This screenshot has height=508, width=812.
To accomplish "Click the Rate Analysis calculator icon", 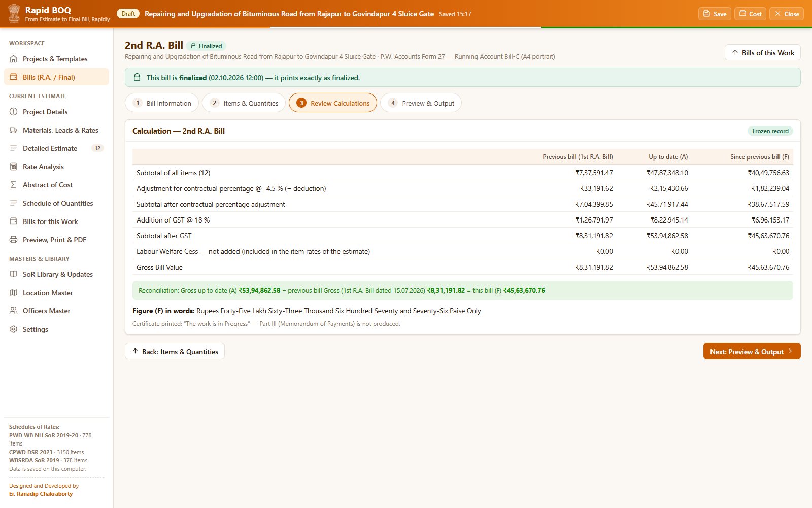I will (14, 167).
